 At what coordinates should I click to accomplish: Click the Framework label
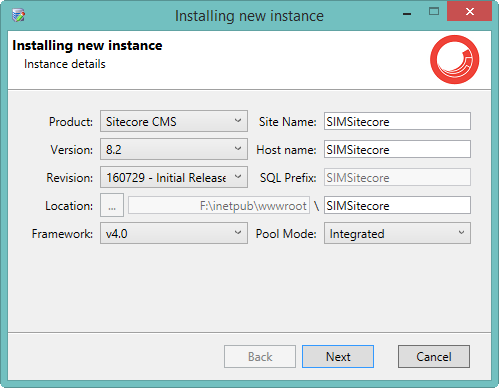click(62, 234)
